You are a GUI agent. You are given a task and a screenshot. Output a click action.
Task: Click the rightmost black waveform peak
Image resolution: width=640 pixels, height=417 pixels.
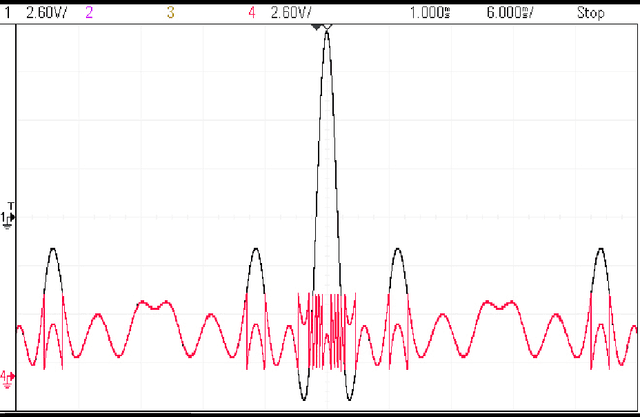(600, 252)
